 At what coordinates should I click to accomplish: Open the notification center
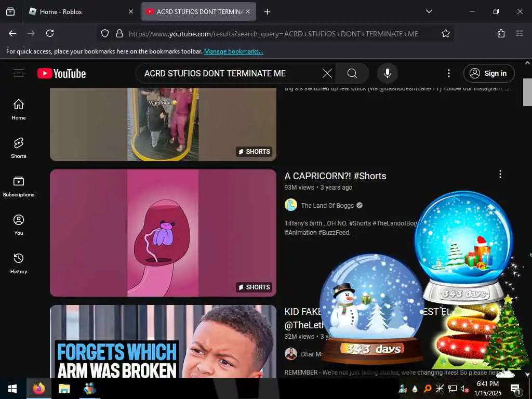(x=516, y=389)
